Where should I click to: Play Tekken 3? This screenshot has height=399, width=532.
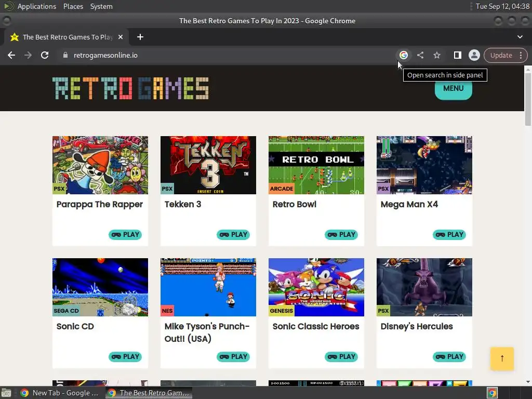tap(233, 235)
